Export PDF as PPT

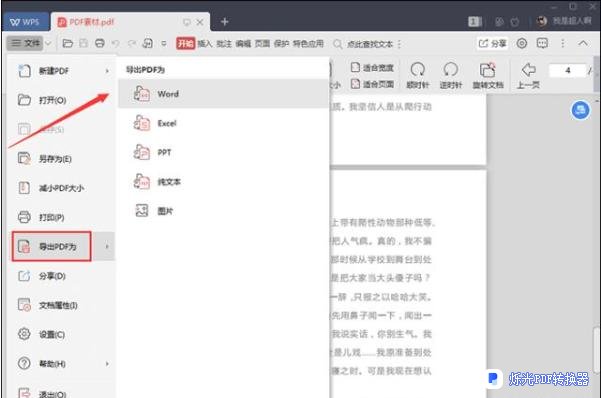(x=223, y=153)
